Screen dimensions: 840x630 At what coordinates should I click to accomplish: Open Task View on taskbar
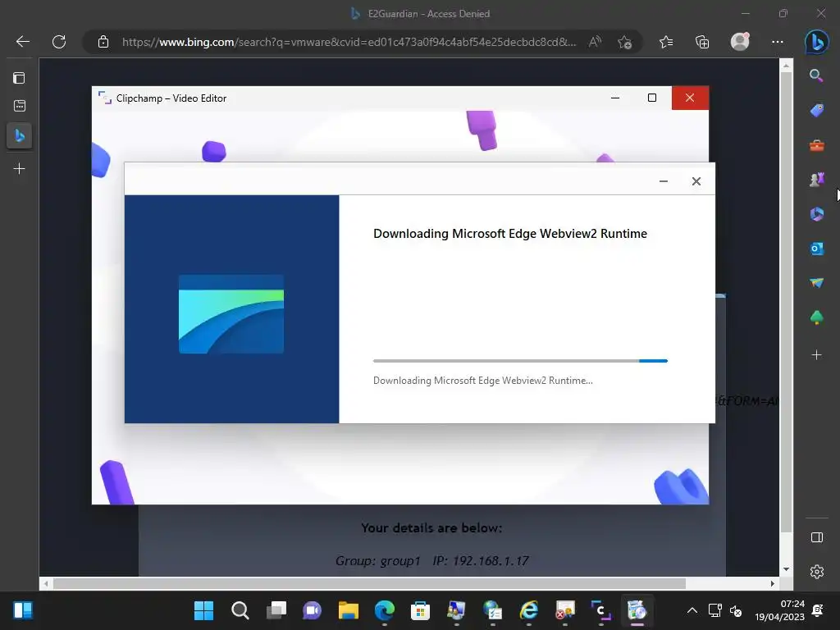click(276, 610)
